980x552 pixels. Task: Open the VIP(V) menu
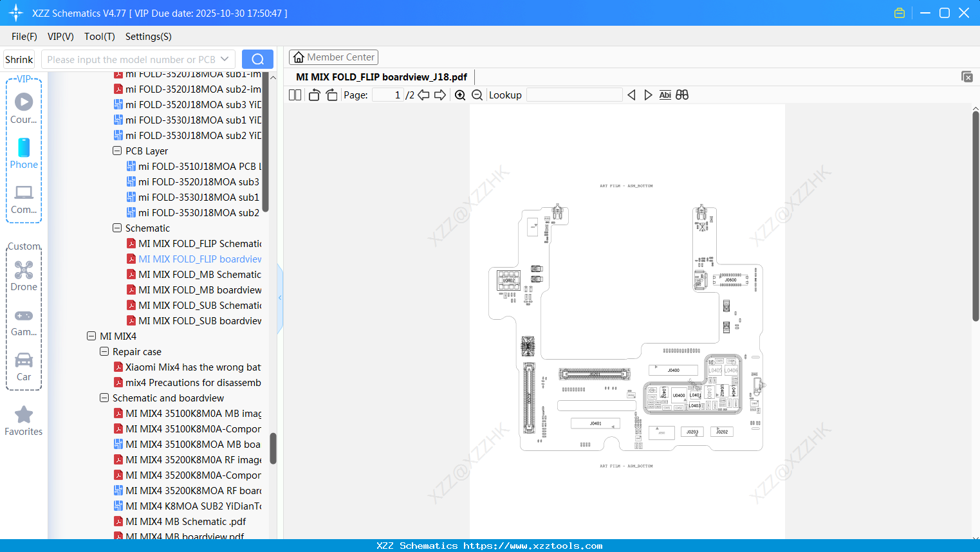(60, 37)
